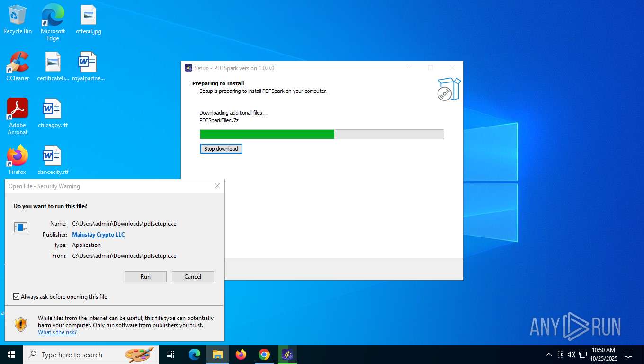Open network status in system tray
This screenshot has height=364, width=644.
[x=583, y=355]
